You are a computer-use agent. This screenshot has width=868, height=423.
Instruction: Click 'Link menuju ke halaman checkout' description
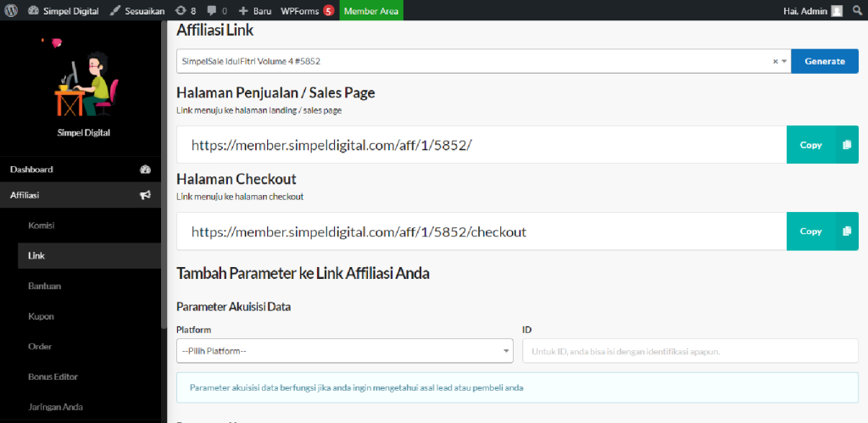[240, 197]
